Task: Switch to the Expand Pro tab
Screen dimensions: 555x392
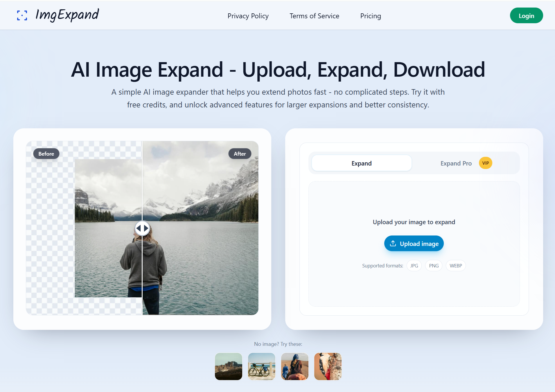Action: 456,163
